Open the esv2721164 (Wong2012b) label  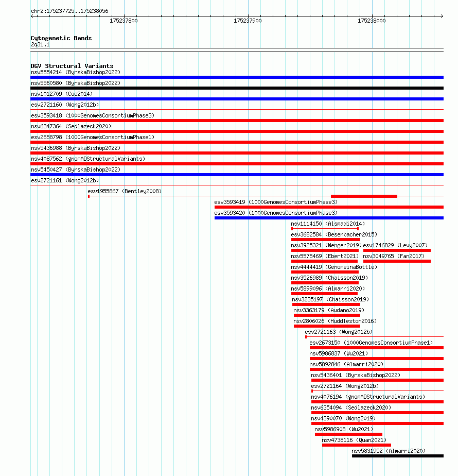(345, 386)
